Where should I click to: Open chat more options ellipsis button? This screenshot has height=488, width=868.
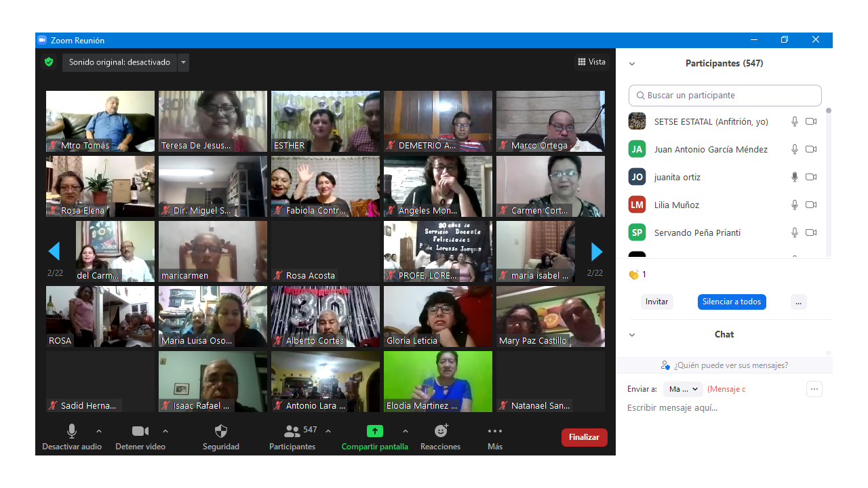[x=814, y=389]
